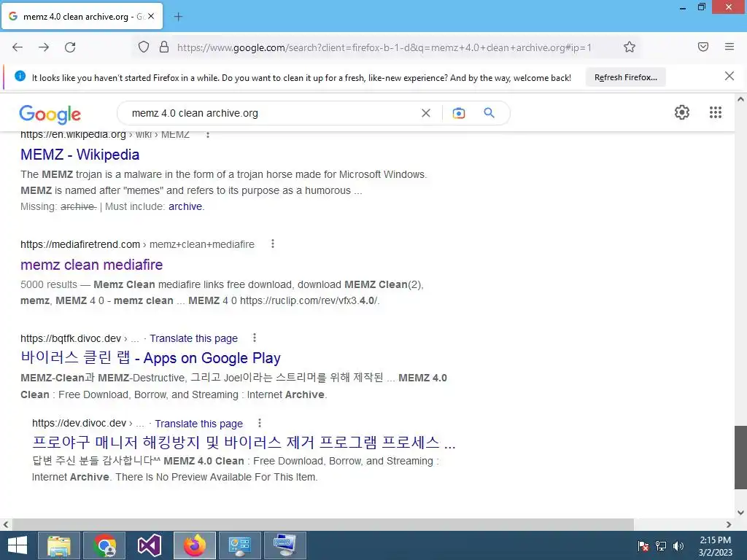Viewport: 747px width, 560px height.
Task: Open more options for bqtfk.divoc.dev result
Action: (255, 338)
